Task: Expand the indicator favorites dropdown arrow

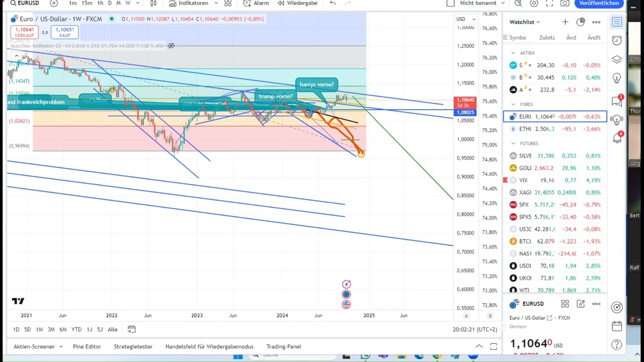Action: click(x=216, y=3)
